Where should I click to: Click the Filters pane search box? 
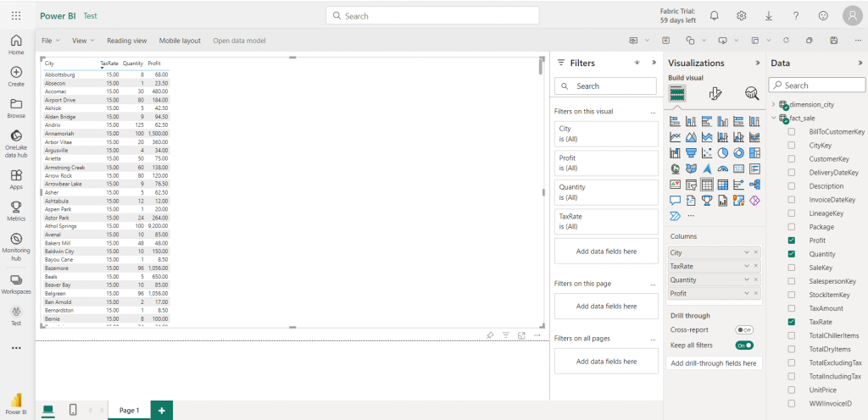point(605,86)
